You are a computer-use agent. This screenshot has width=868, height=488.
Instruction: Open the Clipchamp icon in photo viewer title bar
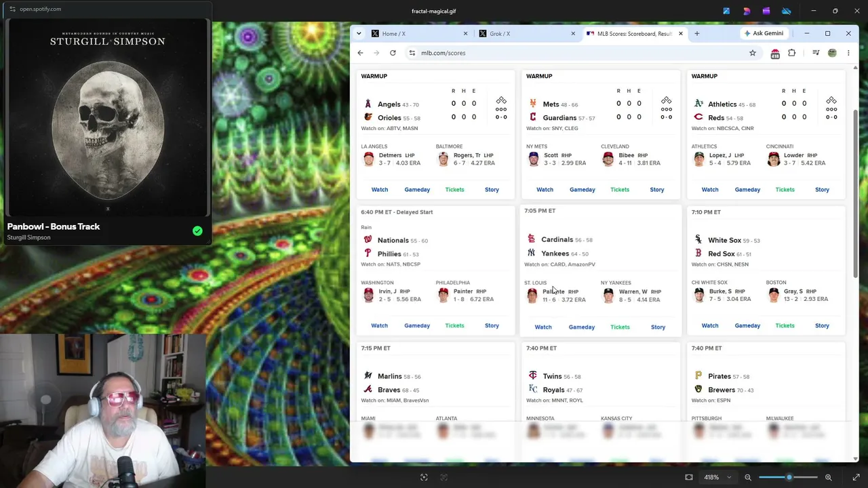(766, 11)
